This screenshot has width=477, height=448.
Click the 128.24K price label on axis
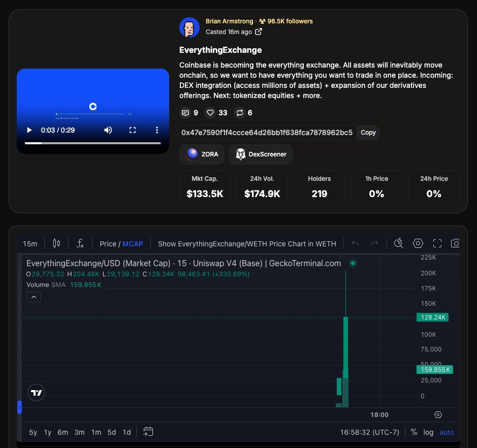433,317
